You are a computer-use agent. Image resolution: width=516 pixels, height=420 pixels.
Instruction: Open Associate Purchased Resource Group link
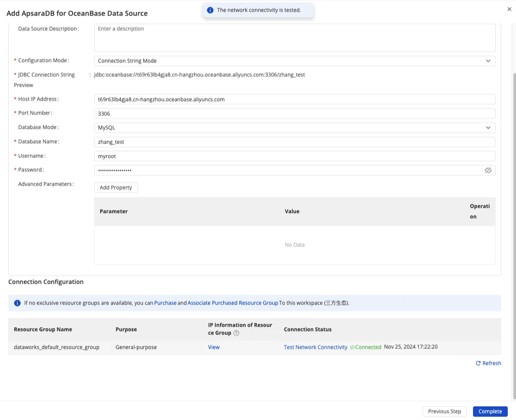[x=233, y=303]
